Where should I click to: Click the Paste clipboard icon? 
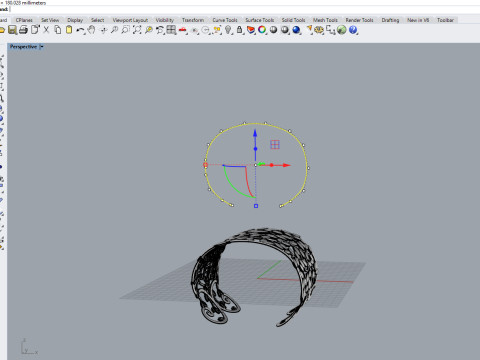point(69,30)
